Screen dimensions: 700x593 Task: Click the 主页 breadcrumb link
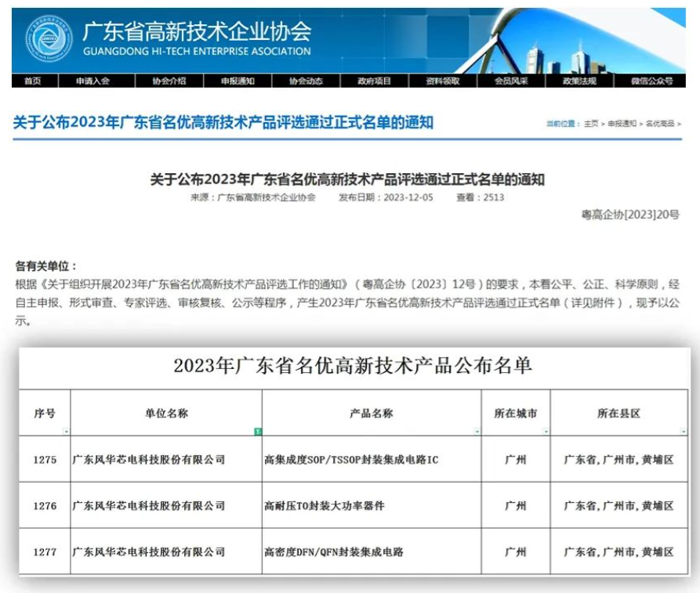[591, 124]
